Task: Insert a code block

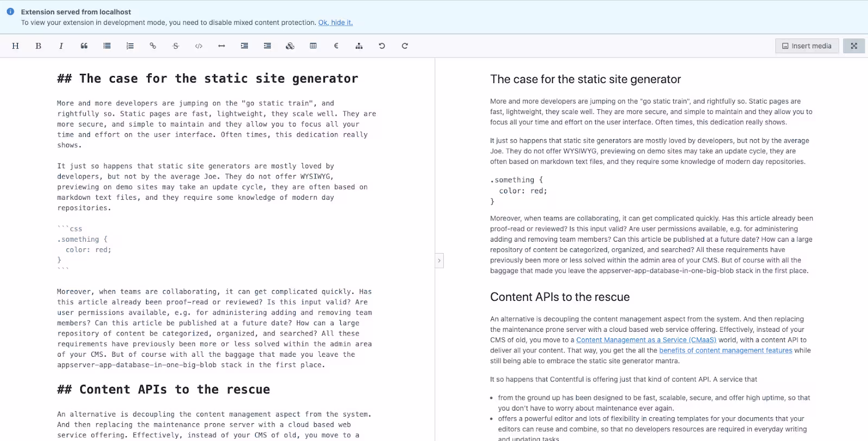Action: tap(199, 46)
